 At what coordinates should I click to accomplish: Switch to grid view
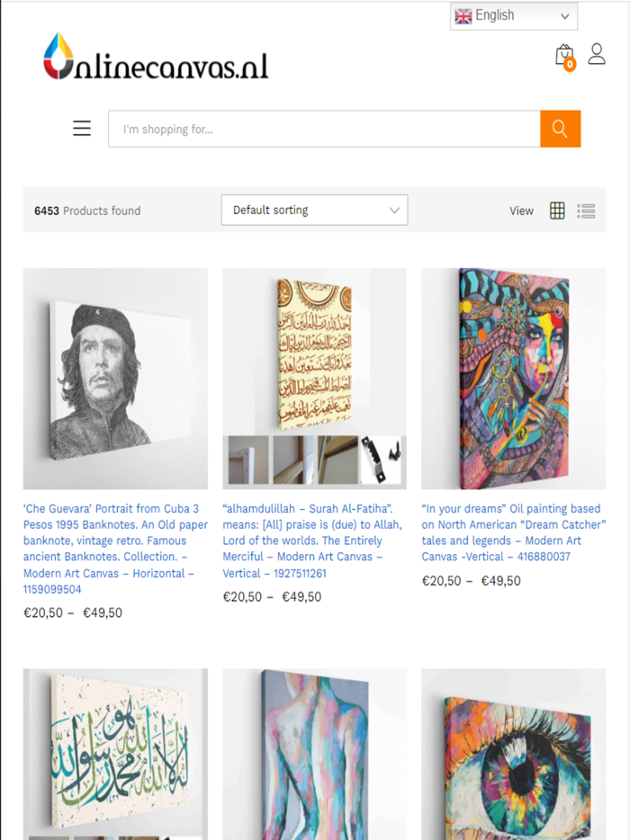click(x=557, y=210)
